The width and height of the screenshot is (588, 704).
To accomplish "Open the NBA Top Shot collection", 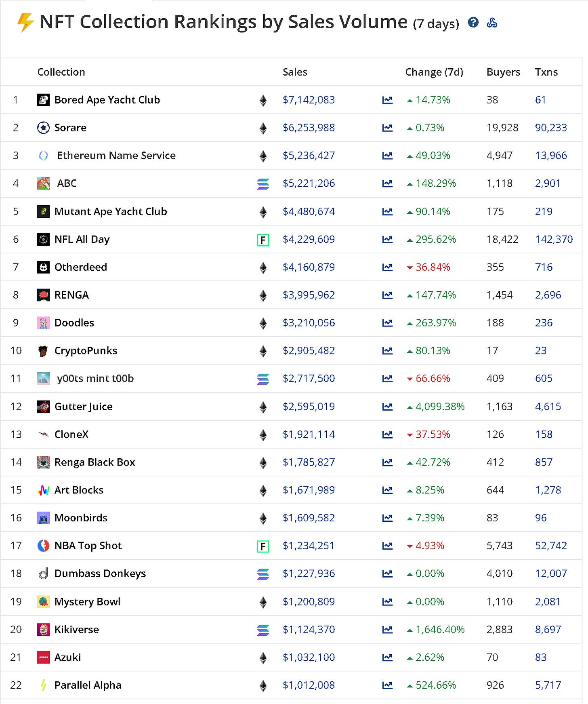I will coord(88,546).
